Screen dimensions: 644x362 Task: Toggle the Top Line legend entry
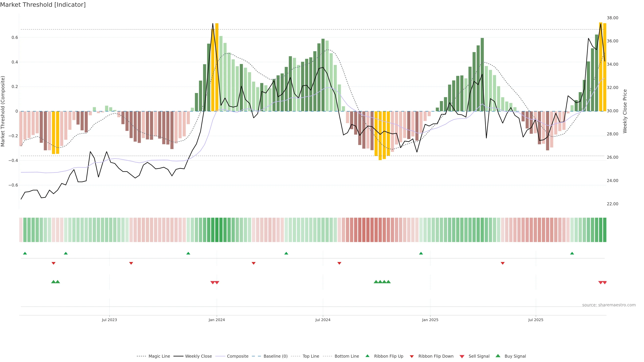click(311, 356)
